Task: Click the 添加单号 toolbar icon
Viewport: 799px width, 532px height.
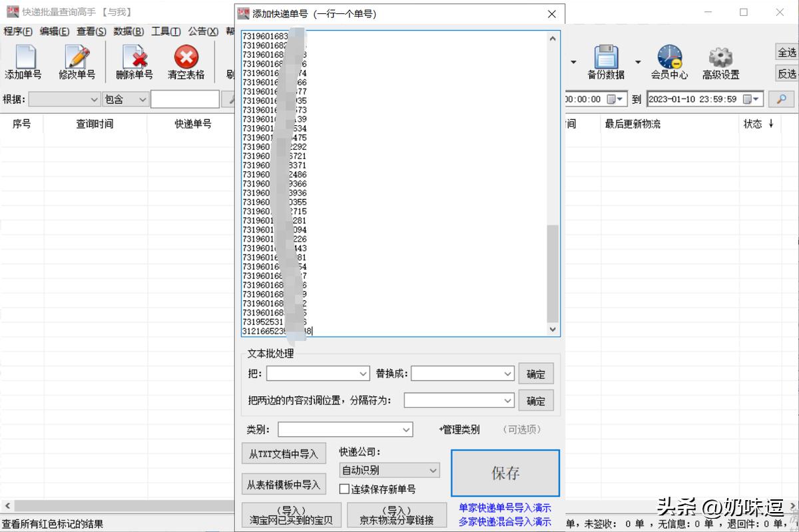Action: [x=24, y=59]
